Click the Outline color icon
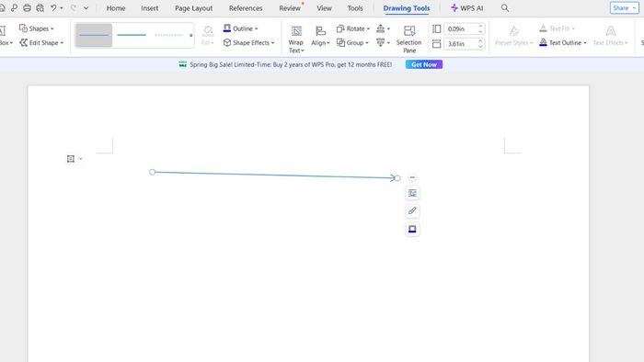 tap(226, 28)
